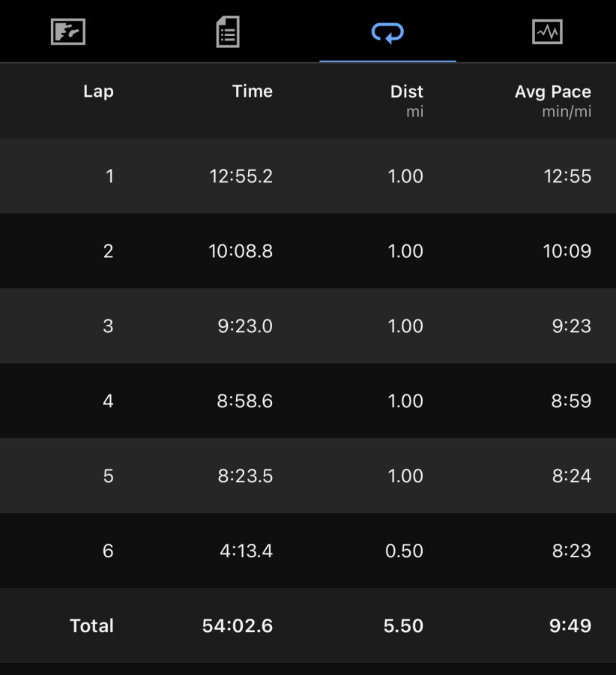Select lap 2 row time 10:08.8
Screen dimensions: 616x675
[241, 251]
